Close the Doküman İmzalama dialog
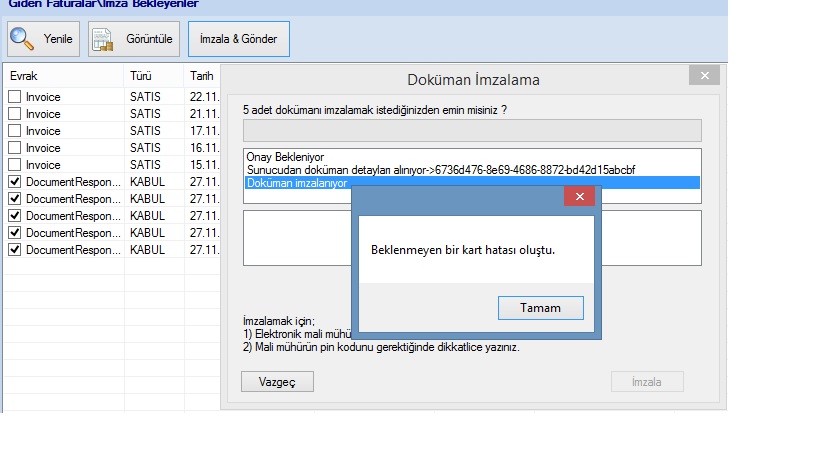Screen dimensions: 819x460 pos(704,76)
